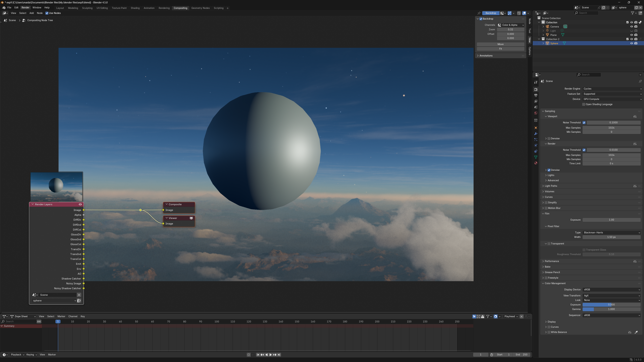This screenshot has height=362, width=644.
Task: Click the Fit backdrop button
Action: (x=501, y=49)
